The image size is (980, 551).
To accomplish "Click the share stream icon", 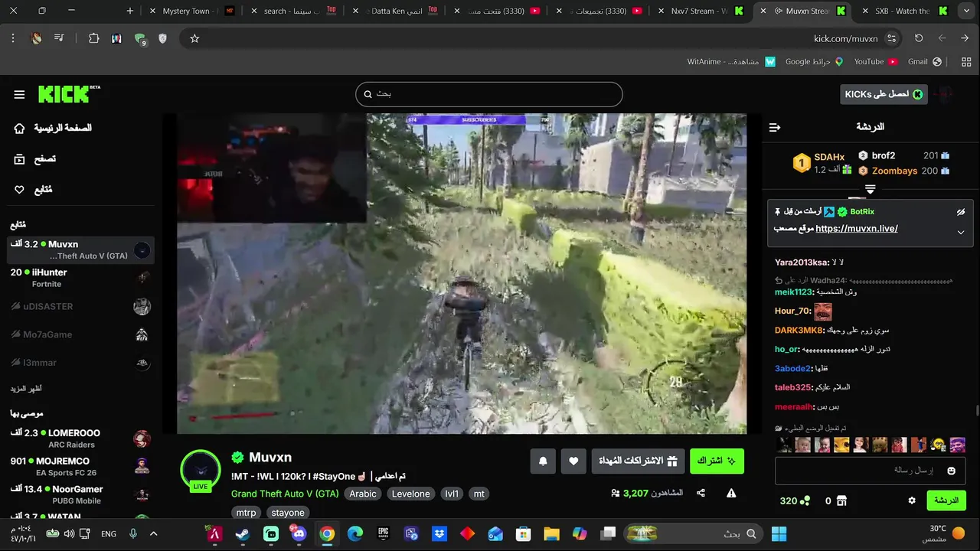I will pos(701,494).
